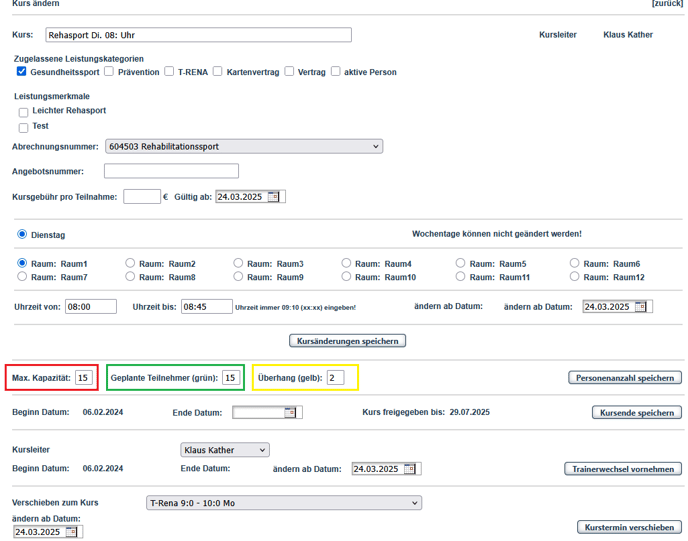Click the Max. Kapazität input field

pos(85,378)
